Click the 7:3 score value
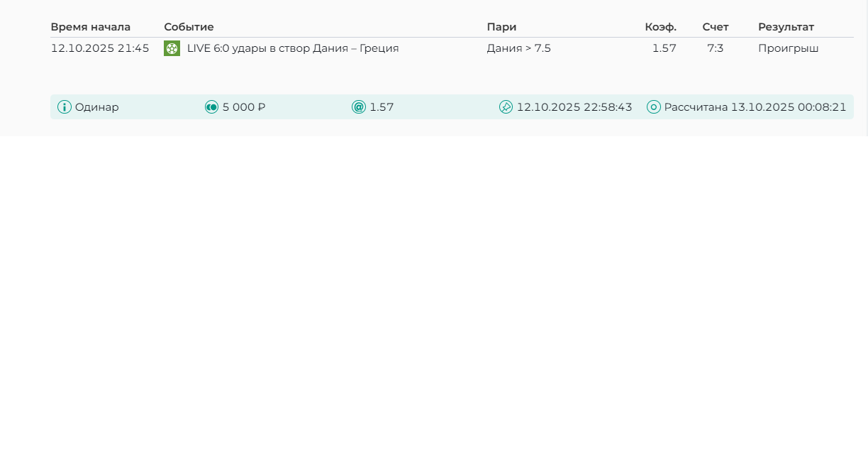Screen dimensions: 868x460 tap(715, 48)
